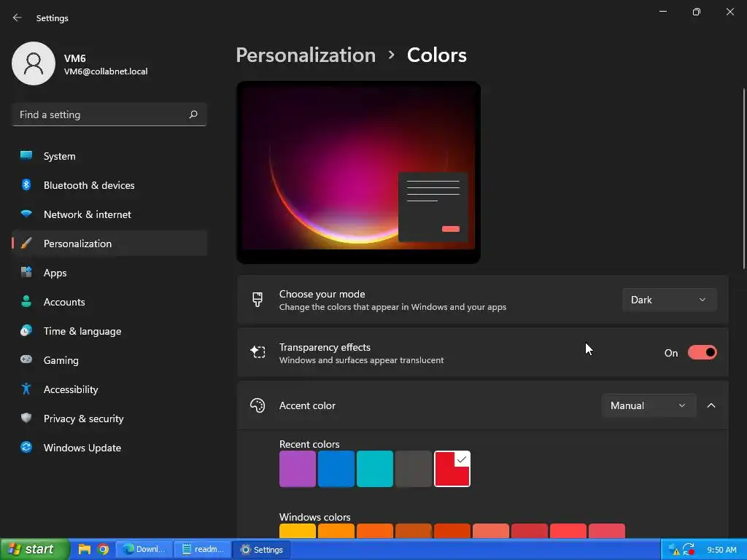This screenshot has height=560, width=747.
Task: Click the sync status tray icon
Action: [x=689, y=550]
